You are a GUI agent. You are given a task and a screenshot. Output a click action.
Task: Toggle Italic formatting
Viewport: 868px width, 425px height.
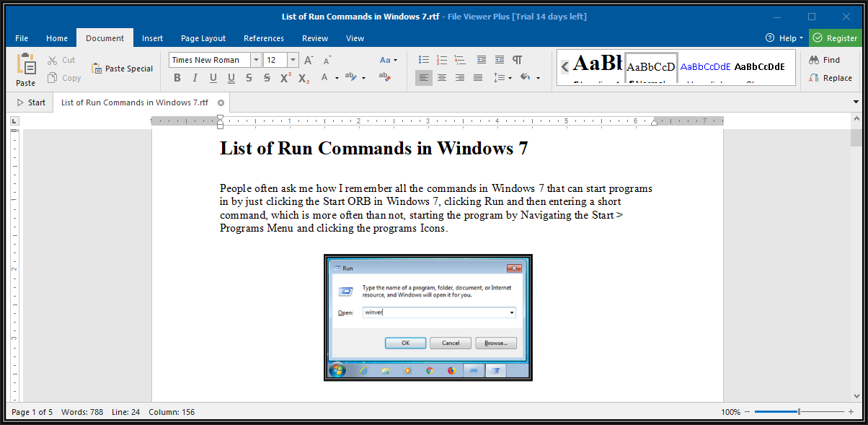click(x=195, y=78)
